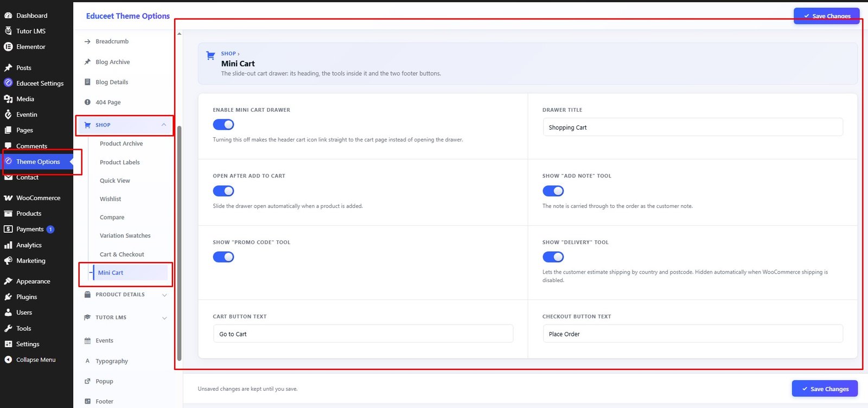This screenshot has width=868, height=408.
Task: Click the Checkout Button Text field
Action: [x=693, y=334]
